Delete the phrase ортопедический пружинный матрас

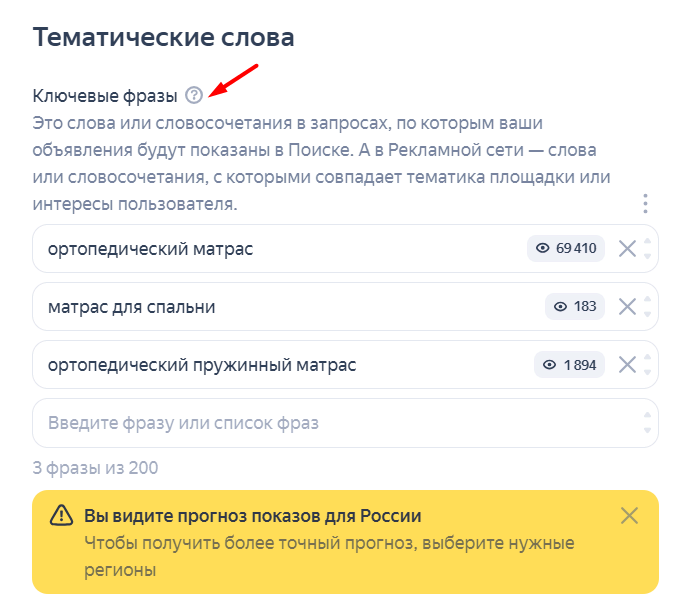(627, 365)
